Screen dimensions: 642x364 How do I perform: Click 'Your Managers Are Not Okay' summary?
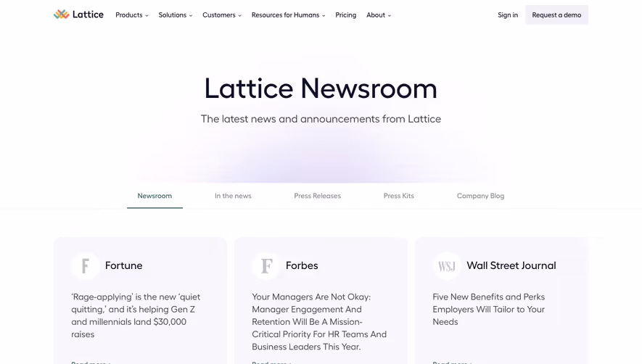(319, 322)
